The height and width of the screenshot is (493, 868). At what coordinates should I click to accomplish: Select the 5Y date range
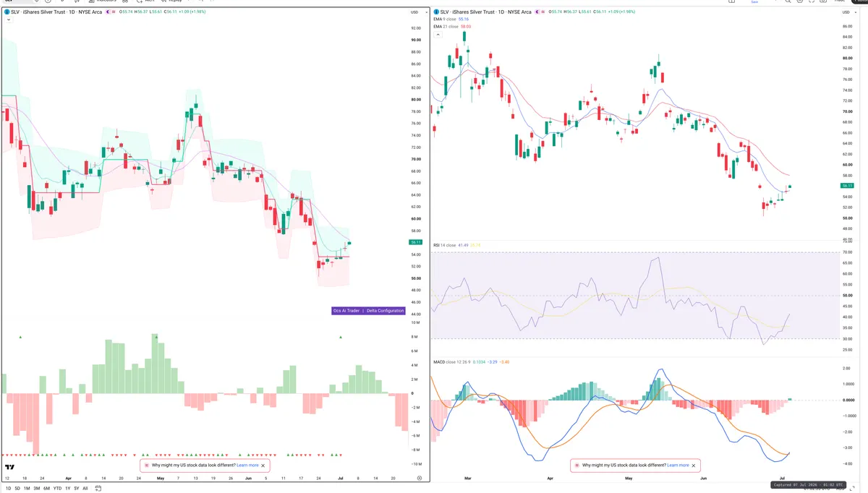(77, 489)
